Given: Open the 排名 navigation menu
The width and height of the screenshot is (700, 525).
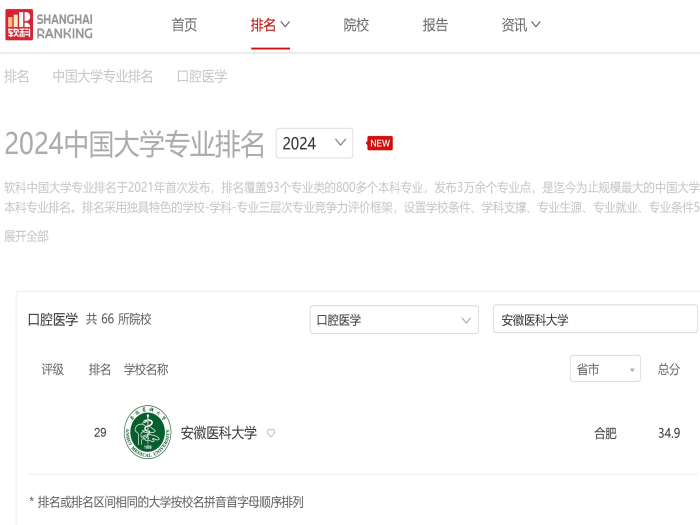Looking at the screenshot, I should point(270,25).
